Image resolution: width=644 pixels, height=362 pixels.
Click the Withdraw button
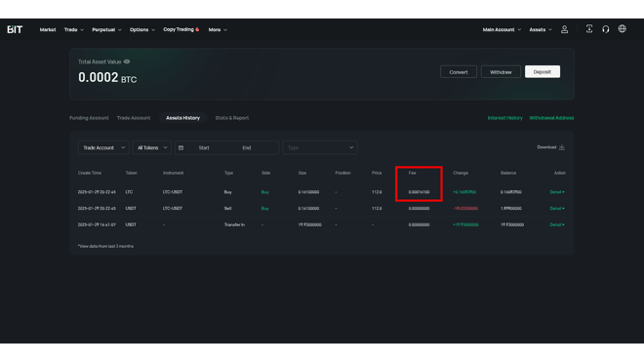pos(501,72)
